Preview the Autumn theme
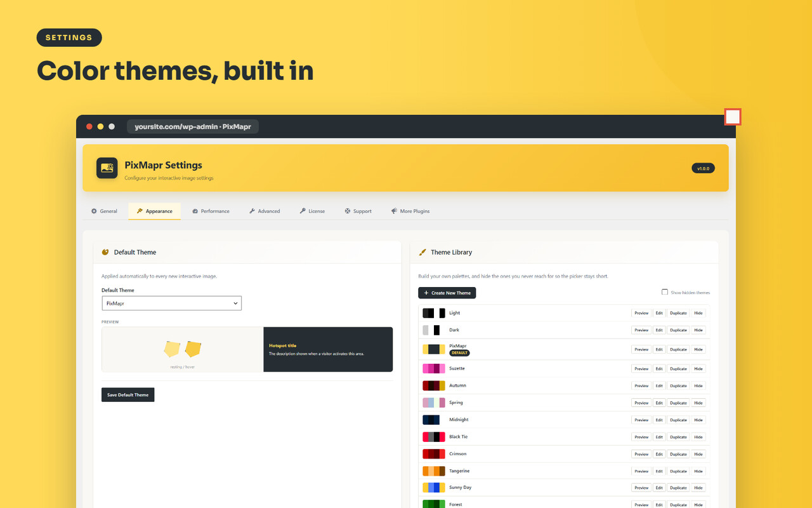812x508 pixels. [641, 386]
